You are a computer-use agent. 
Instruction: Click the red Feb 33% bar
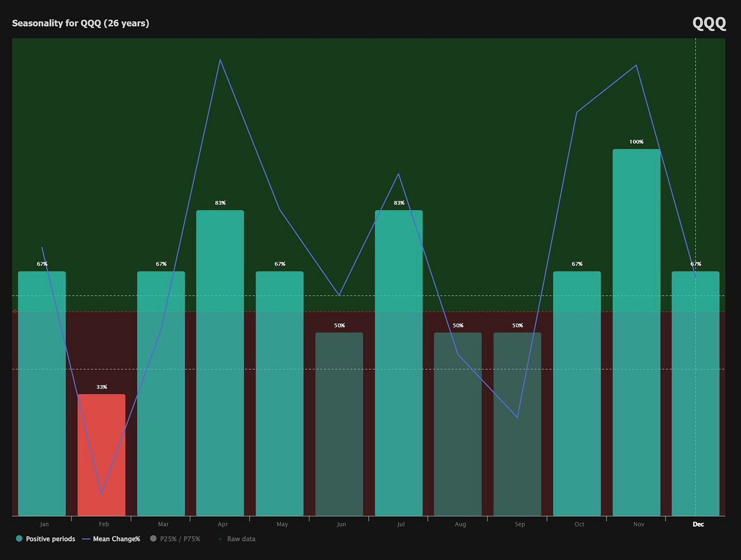(x=101, y=455)
